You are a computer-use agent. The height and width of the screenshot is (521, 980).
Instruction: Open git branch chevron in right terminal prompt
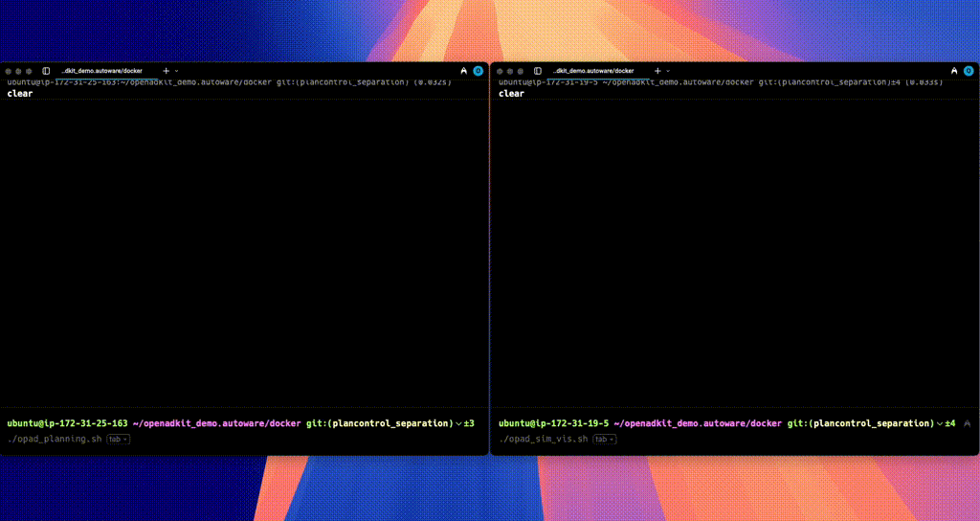pyautogui.click(x=940, y=424)
